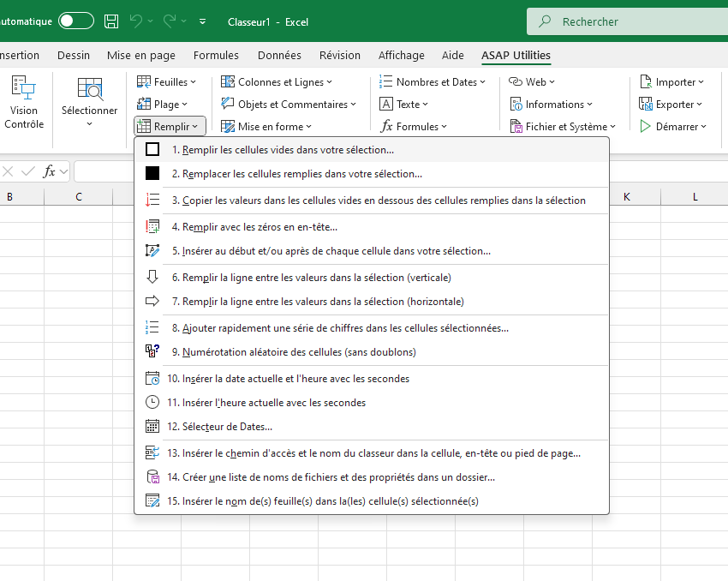Select column L header
728x581 pixels.
(695, 197)
